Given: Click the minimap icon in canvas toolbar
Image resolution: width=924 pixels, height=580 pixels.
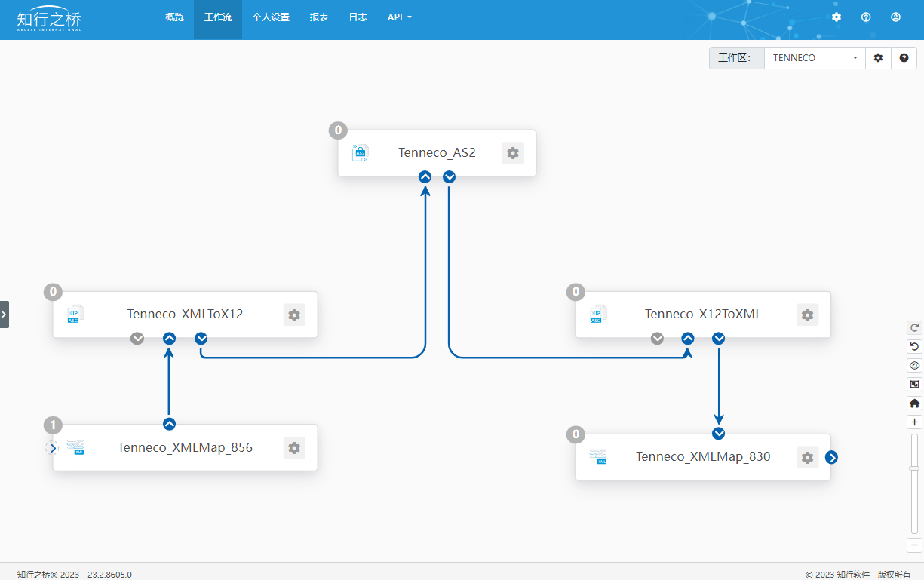Looking at the screenshot, I should [x=914, y=384].
